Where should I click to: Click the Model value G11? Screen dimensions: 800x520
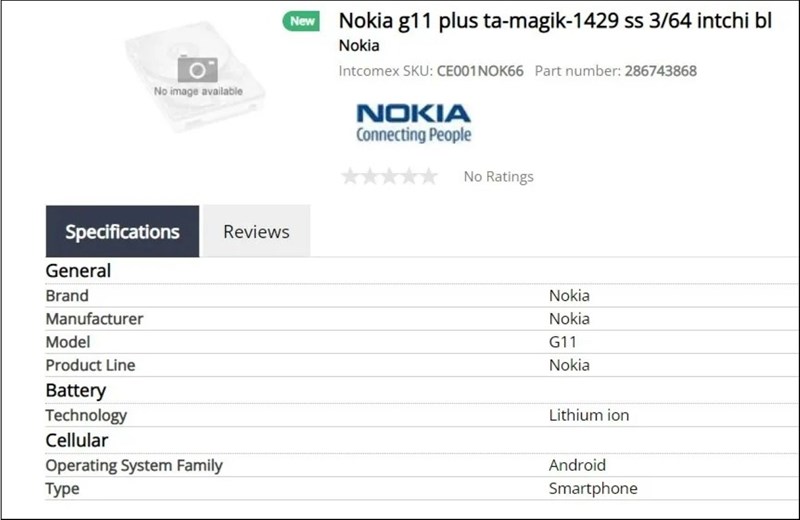coord(563,342)
